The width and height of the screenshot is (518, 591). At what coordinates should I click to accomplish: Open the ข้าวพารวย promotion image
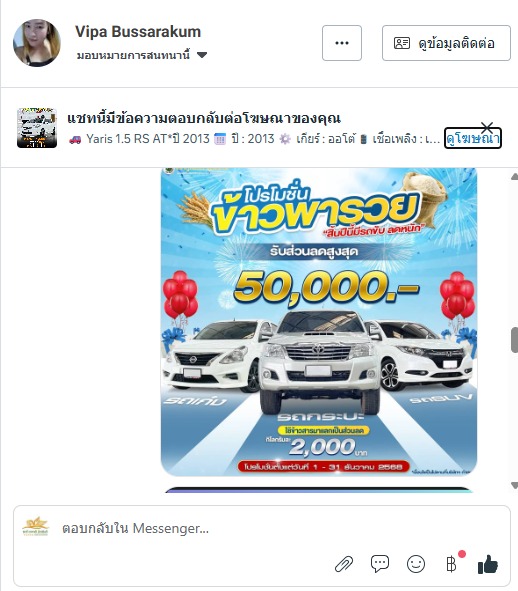319,322
